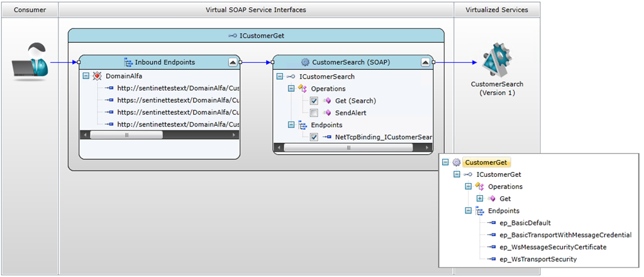Click the ICustomerGet interface icon in header
Image resolution: width=644 pixels, height=277 pixels.
coord(233,36)
